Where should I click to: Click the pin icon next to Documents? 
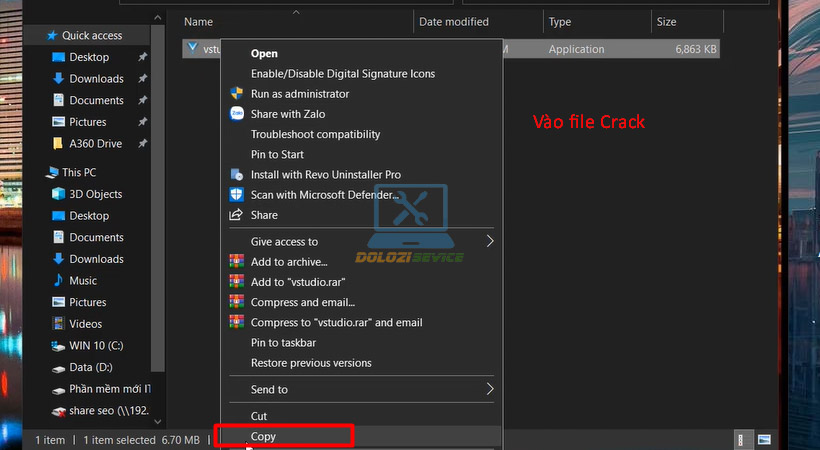tap(142, 100)
